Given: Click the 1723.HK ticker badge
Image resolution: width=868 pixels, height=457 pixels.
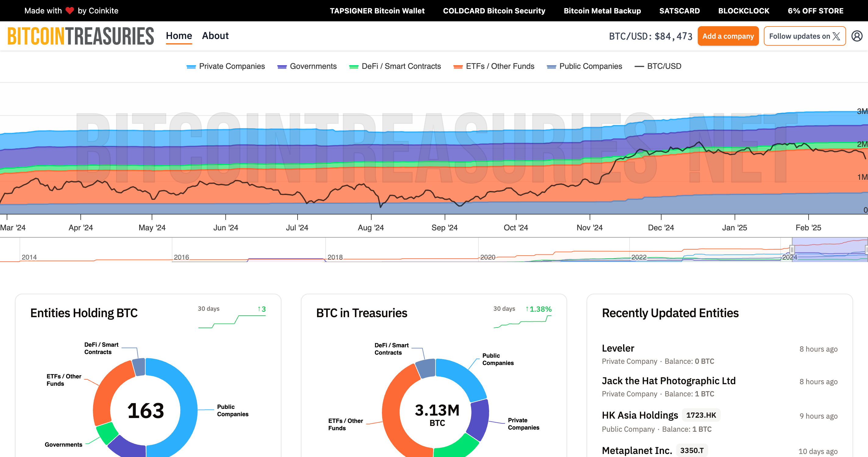Looking at the screenshot, I should (x=701, y=415).
